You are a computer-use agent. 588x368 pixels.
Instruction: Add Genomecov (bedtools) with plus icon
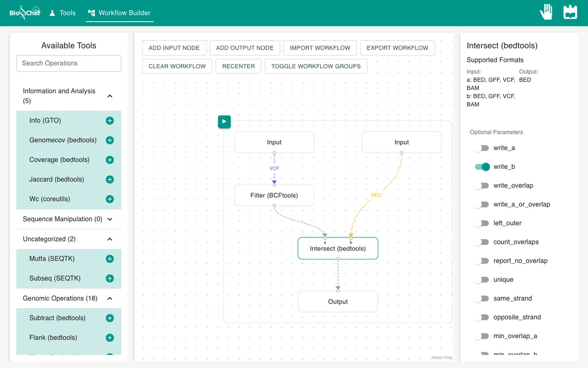pyautogui.click(x=110, y=140)
